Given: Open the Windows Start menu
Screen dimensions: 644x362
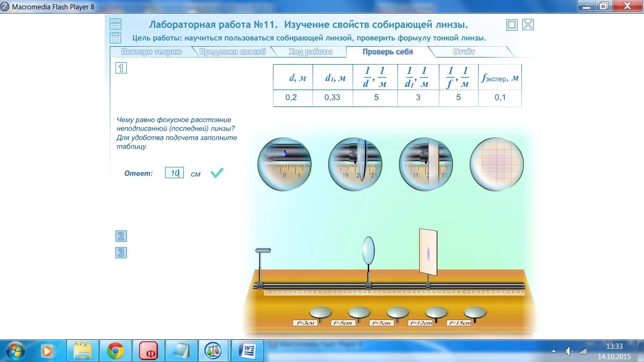Looking at the screenshot, I should point(16,351).
